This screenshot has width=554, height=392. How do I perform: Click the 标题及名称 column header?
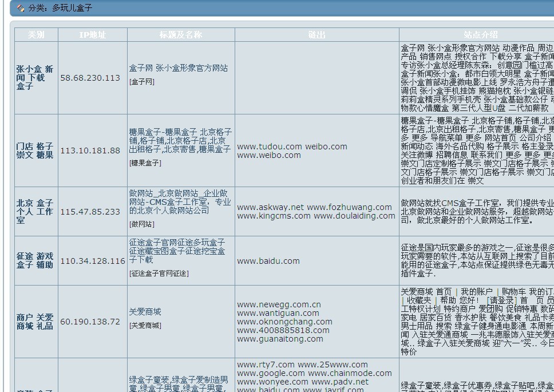tap(181, 34)
